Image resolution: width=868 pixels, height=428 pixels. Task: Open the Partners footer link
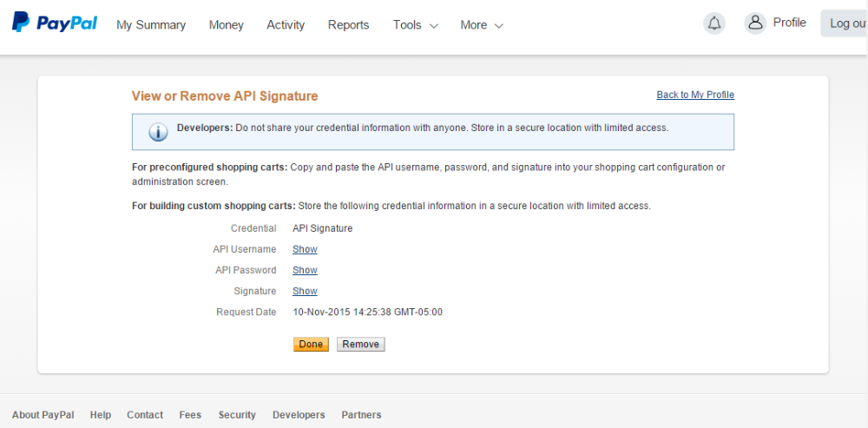(361, 415)
